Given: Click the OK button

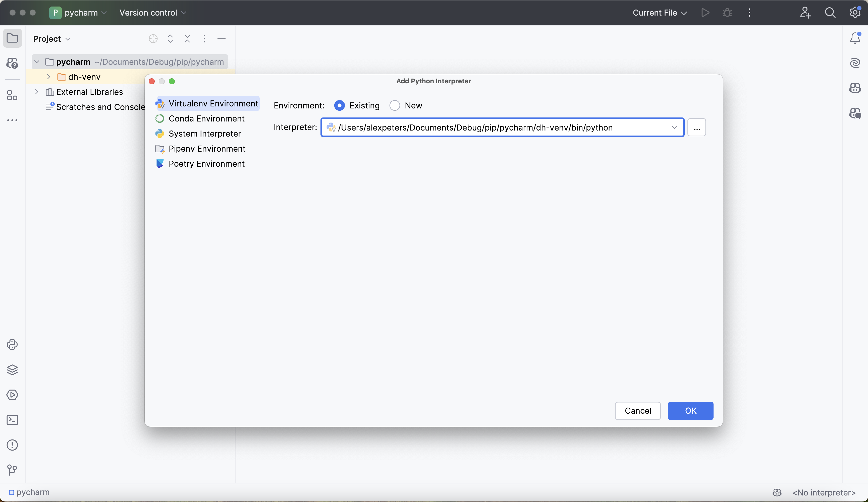Looking at the screenshot, I should pyautogui.click(x=690, y=411).
